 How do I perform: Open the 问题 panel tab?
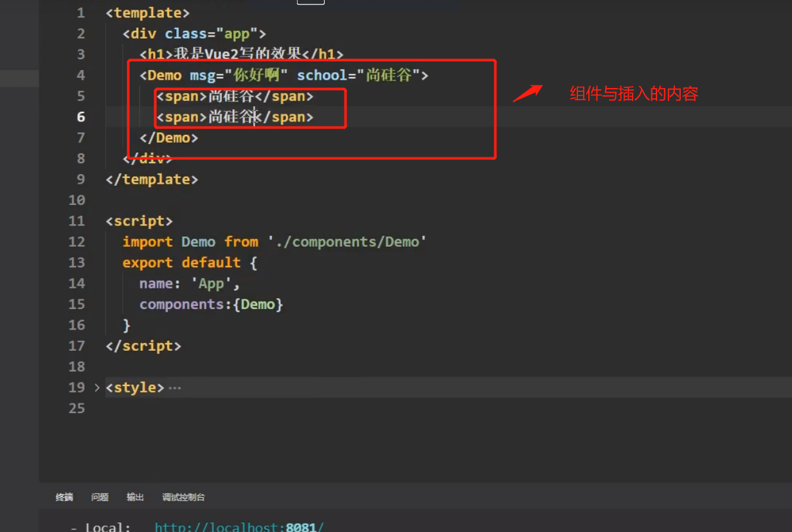[x=100, y=497]
